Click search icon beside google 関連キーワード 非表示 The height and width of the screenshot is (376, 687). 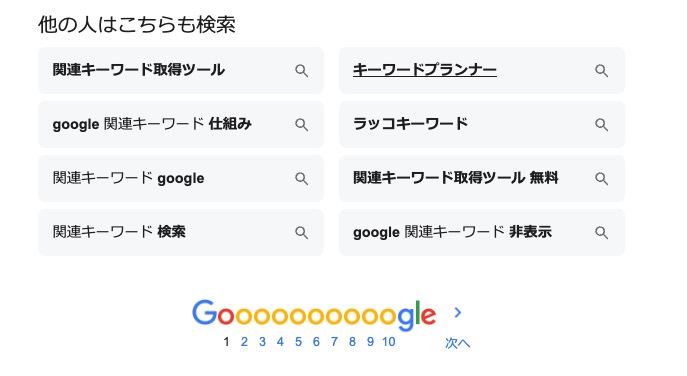click(x=602, y=232)
